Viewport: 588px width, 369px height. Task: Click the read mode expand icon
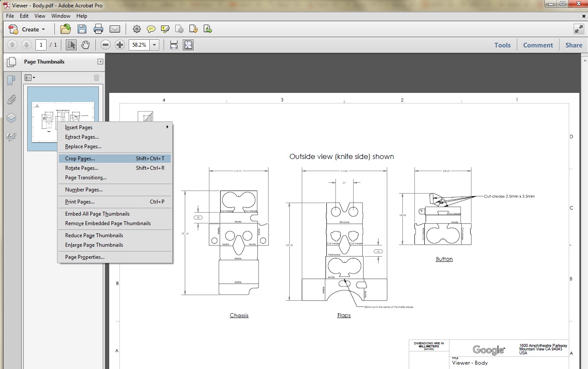click(579, 29)
